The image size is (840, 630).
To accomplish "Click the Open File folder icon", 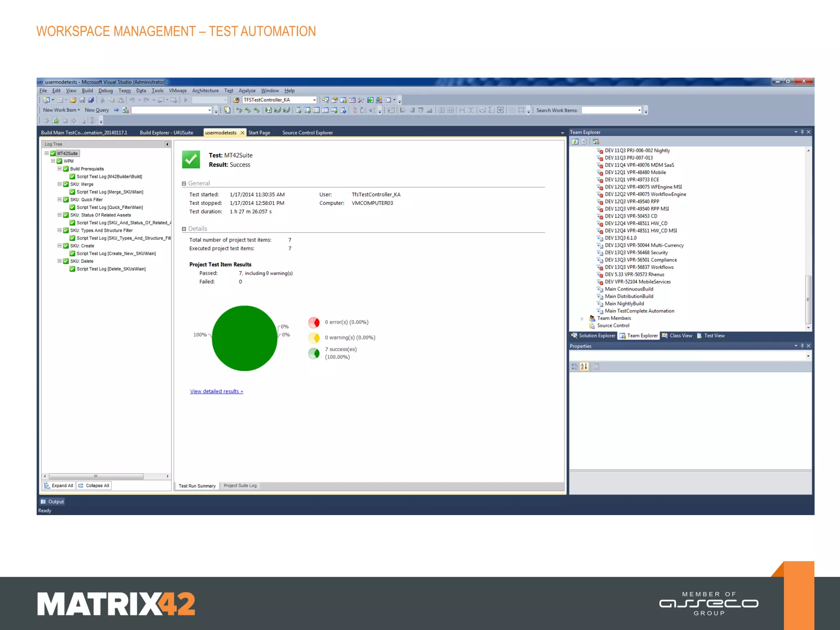I will [x=73, y=100].
